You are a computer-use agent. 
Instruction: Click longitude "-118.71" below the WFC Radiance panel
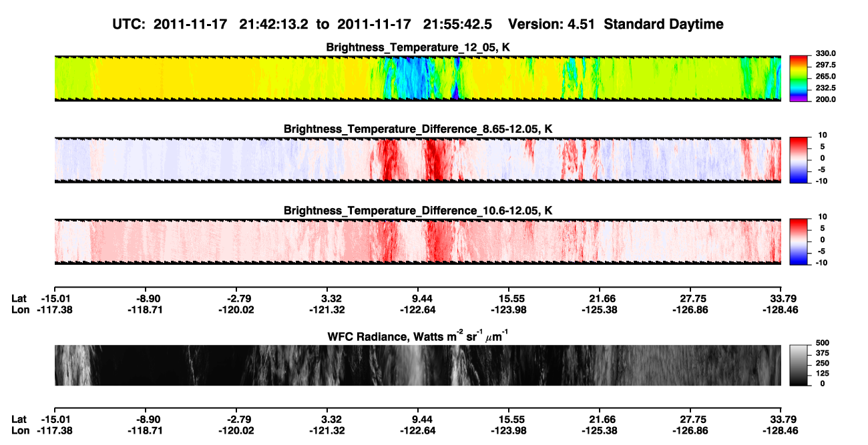click(146, 430)
